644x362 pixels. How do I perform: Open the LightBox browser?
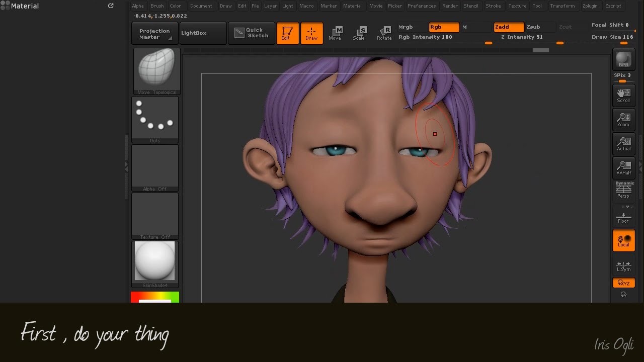pyautogui.click(x=203, y=33)
